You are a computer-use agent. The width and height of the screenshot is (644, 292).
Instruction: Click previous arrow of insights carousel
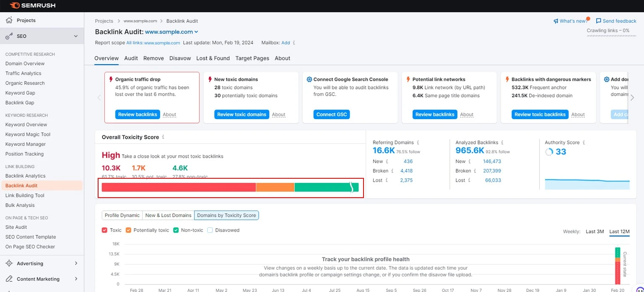point(99,98)
